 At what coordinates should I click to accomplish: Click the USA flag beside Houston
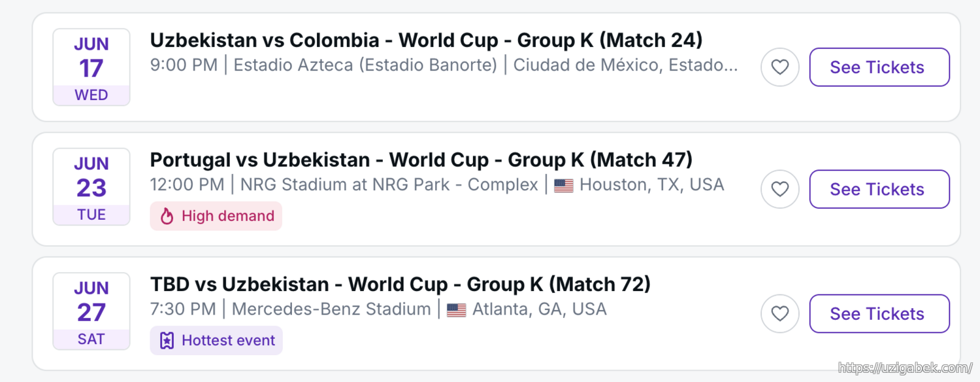563,186
